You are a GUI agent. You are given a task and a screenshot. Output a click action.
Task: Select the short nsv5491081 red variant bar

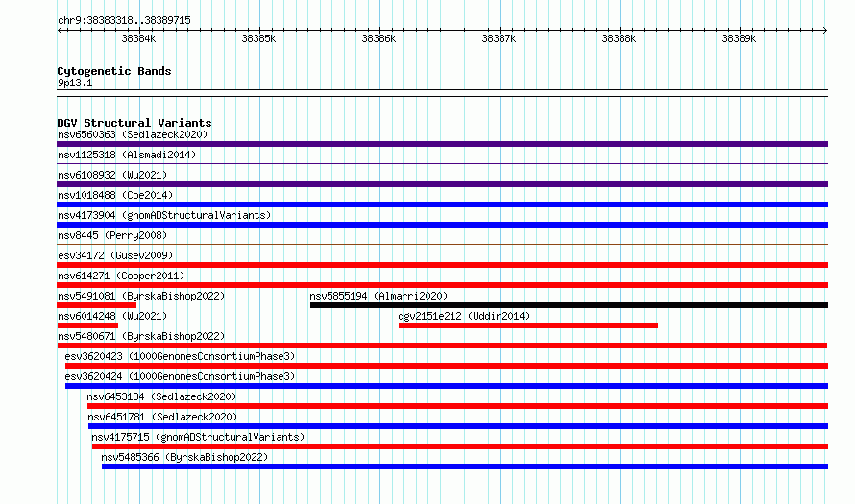click(x=96, y=305)
